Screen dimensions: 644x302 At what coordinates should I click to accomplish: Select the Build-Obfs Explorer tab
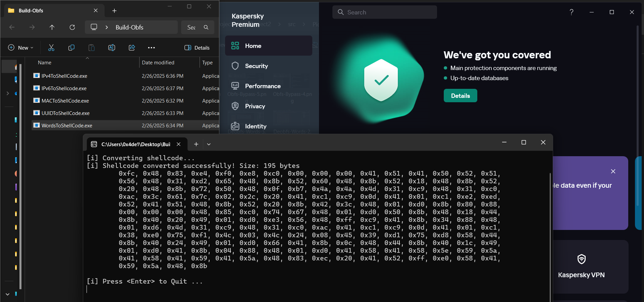tap(54, 11)
